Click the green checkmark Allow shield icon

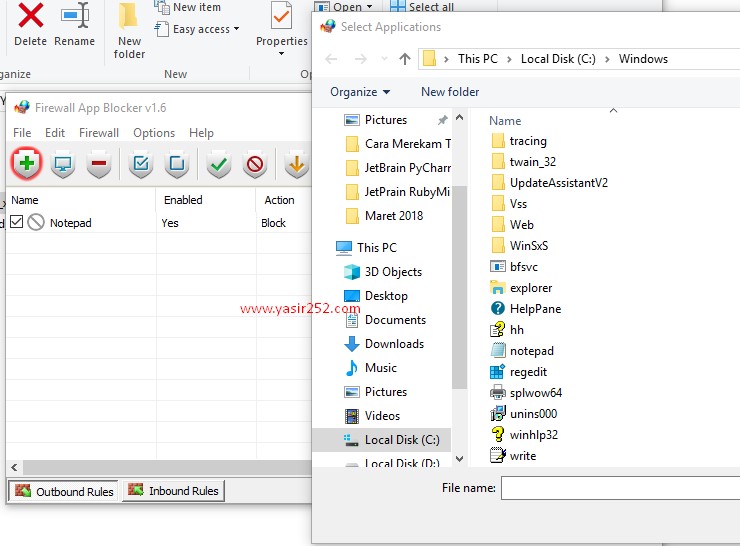219,164
